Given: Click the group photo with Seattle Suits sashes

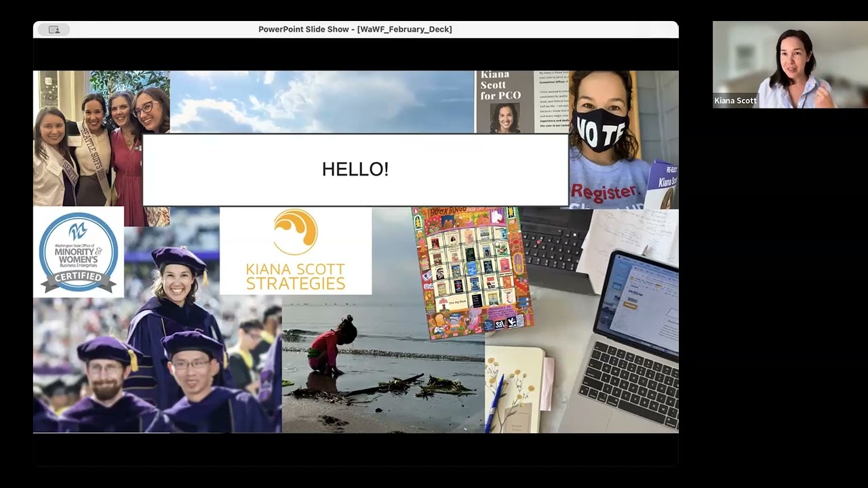Looking at the screenshot, I should [102, 148].
